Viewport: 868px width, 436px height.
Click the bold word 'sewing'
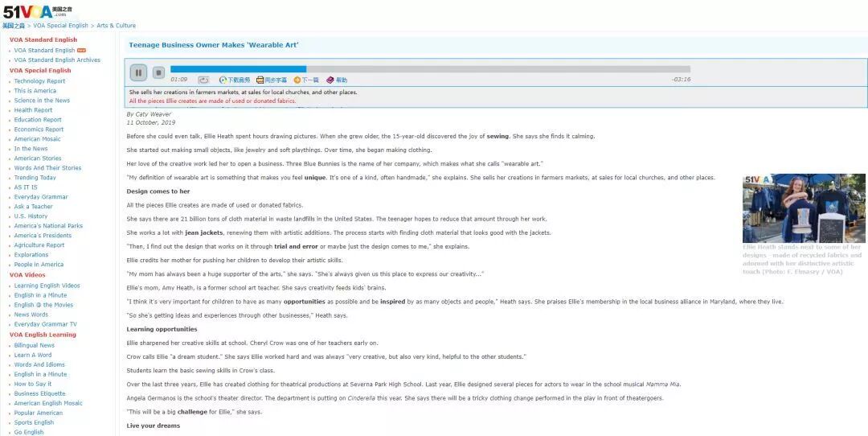click(x=497, y=136)
